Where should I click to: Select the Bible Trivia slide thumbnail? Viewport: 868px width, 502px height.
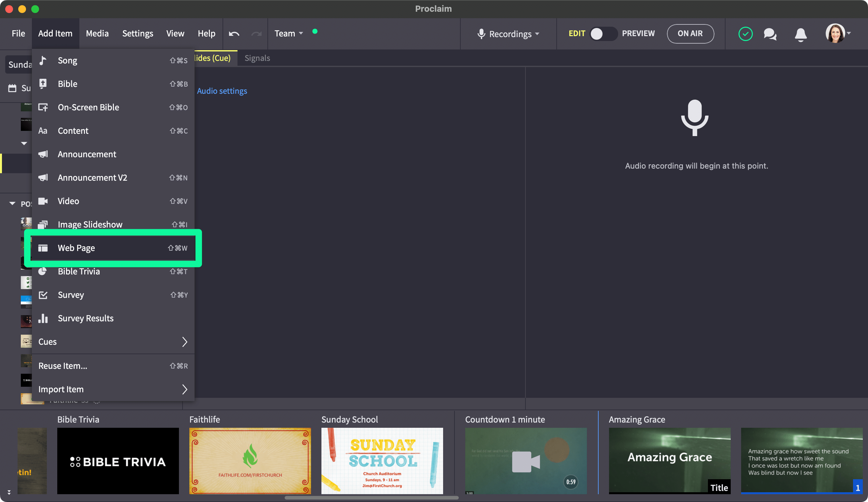[x=118, y=460]
